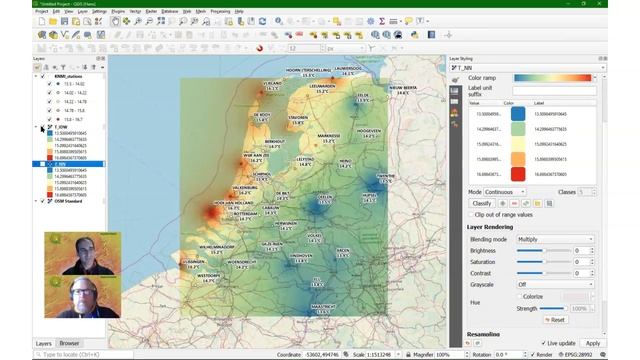
Task: Select the Pan Map to Selection tool
Action: point(127,21)
